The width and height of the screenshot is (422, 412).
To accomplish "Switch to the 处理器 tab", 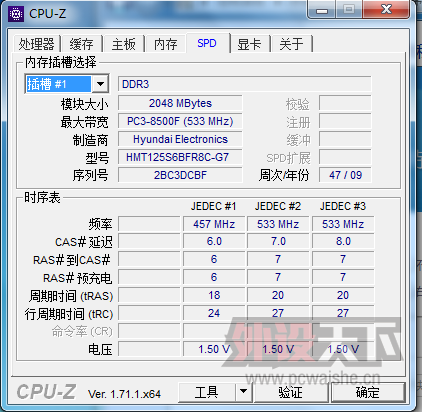I will click(37, 44).
